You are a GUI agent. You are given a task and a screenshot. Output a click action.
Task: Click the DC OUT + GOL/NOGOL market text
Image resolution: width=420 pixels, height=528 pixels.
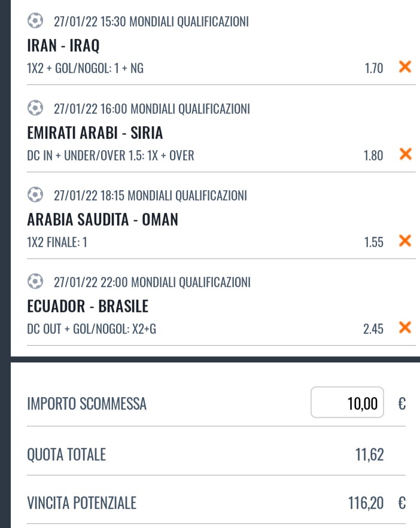pyautogui.click(x=78, y=329)
